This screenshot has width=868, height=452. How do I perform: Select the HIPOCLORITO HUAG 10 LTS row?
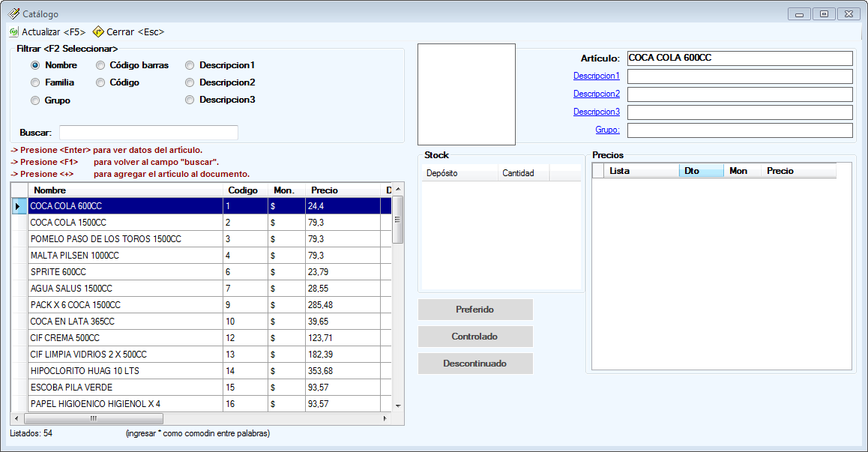pyautogui.click(x=202, y=371)
